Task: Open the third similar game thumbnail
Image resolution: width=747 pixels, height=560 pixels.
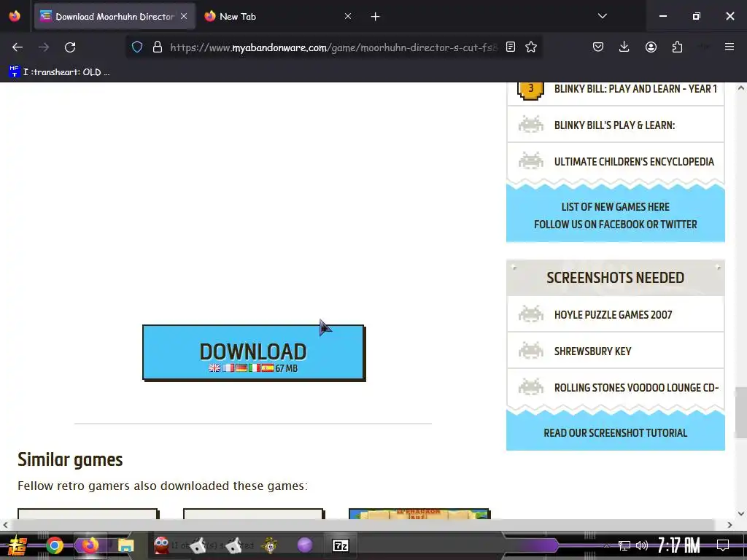Action: pos(419,514)
